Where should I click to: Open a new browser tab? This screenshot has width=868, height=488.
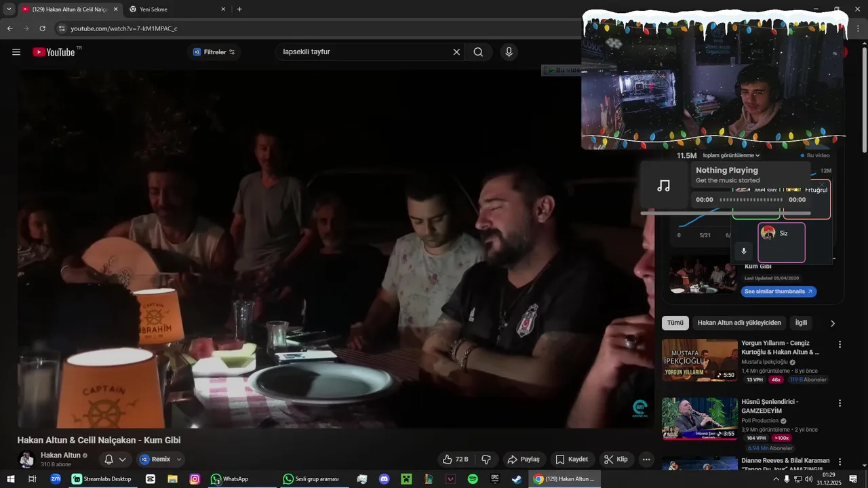click(239, 9)
